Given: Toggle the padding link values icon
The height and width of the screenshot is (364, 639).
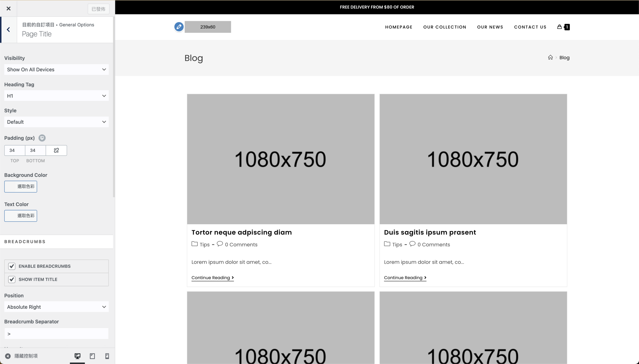Looking at the screenshot, I should (56, 150).
